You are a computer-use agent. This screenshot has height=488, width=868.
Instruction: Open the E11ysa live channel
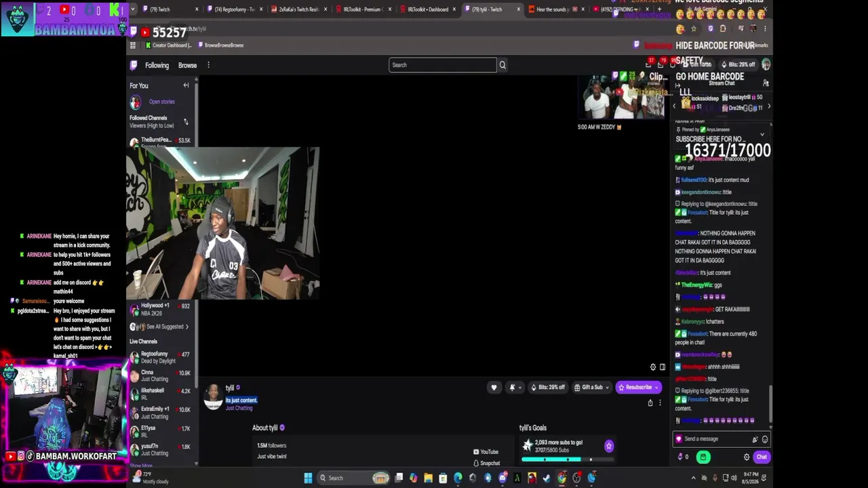(x=161, y=432)
